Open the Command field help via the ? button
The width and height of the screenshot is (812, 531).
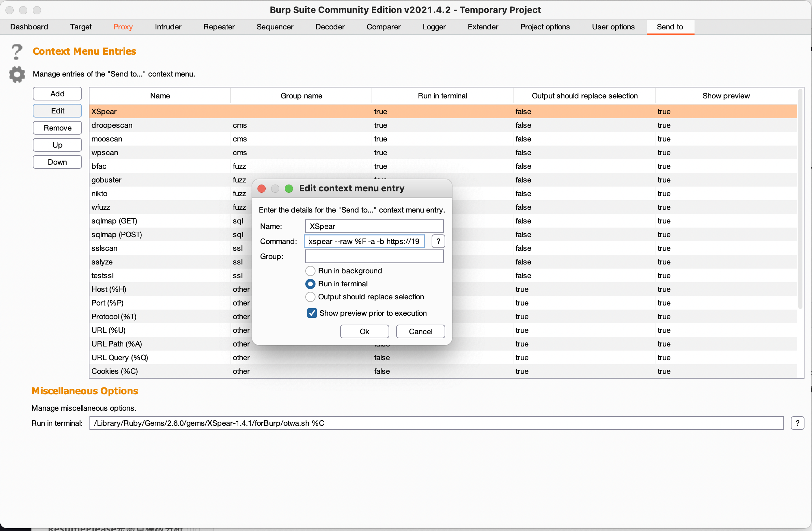tap(438, 241)
